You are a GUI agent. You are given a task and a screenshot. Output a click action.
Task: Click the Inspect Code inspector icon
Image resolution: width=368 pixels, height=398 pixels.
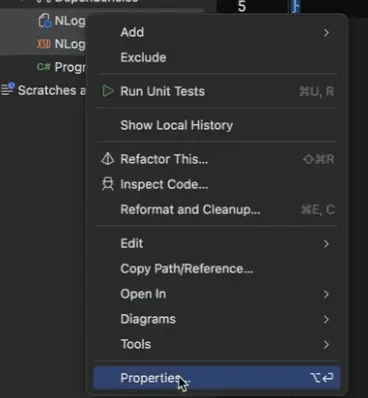pyautogui.click(x=108, y=184)
